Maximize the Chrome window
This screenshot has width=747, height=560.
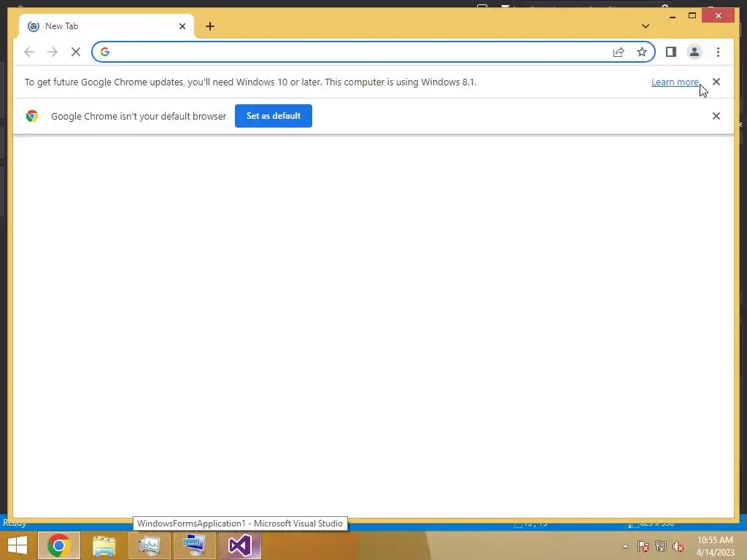pos(692,16)
